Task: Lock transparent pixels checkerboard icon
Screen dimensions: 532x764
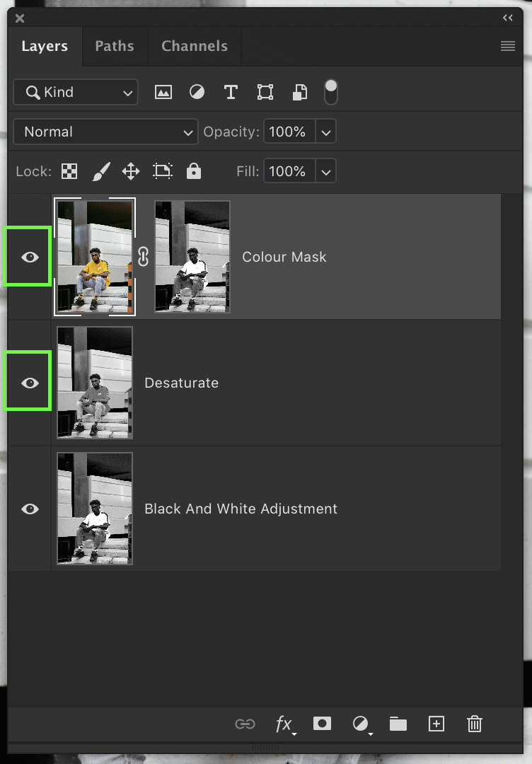Action: point(69,171)
